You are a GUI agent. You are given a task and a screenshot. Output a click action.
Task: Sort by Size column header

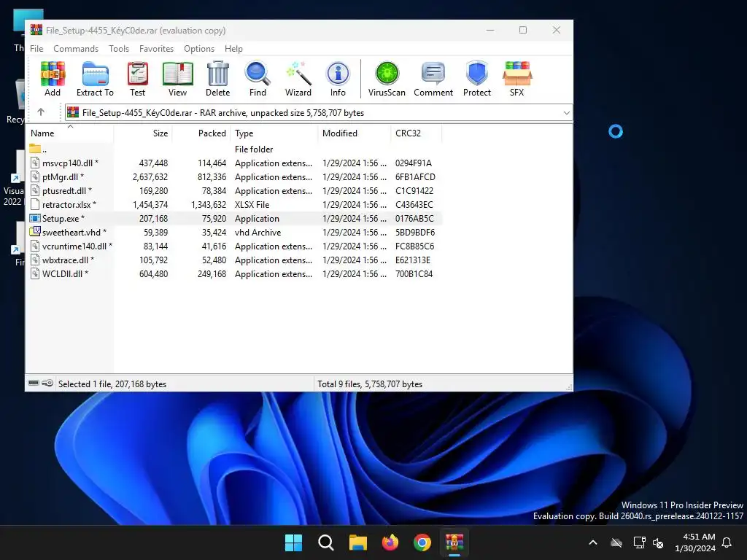pos(143,133)
